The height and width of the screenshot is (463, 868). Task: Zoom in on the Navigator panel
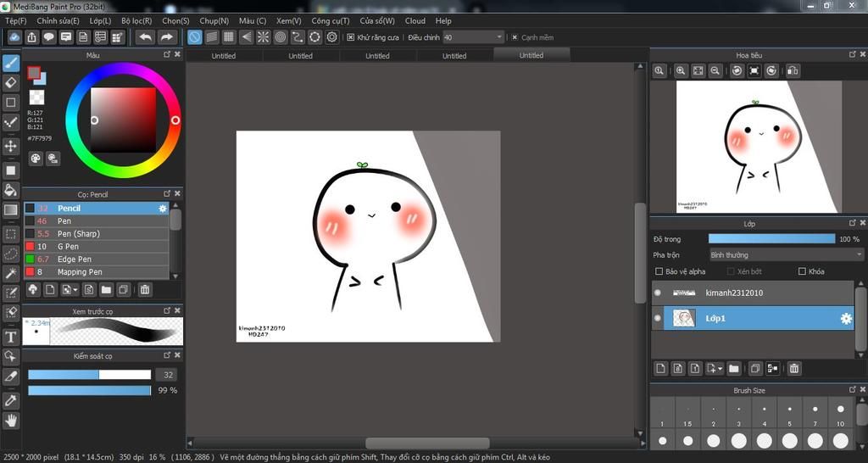tap(681, 71)
